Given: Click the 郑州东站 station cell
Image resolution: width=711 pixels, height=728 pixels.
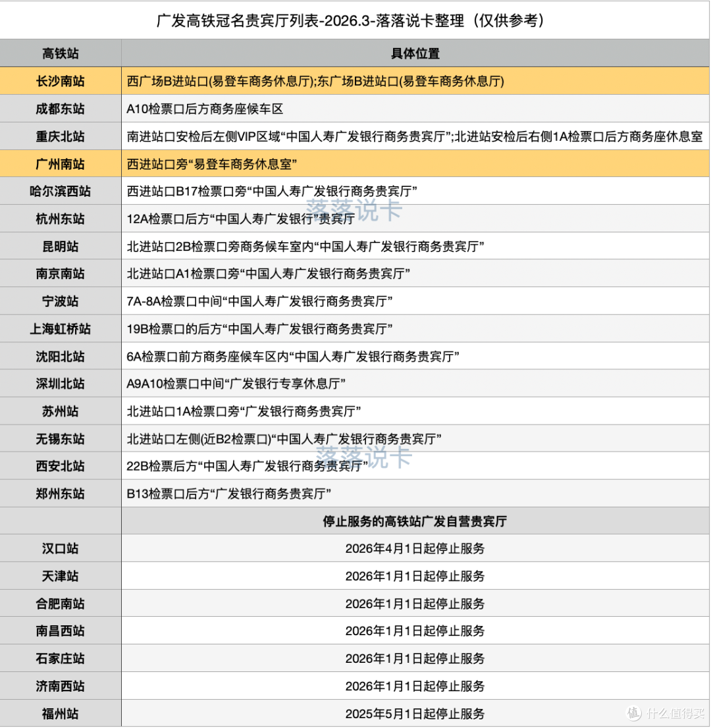Looking at the screenshot, I should point(61,494).
